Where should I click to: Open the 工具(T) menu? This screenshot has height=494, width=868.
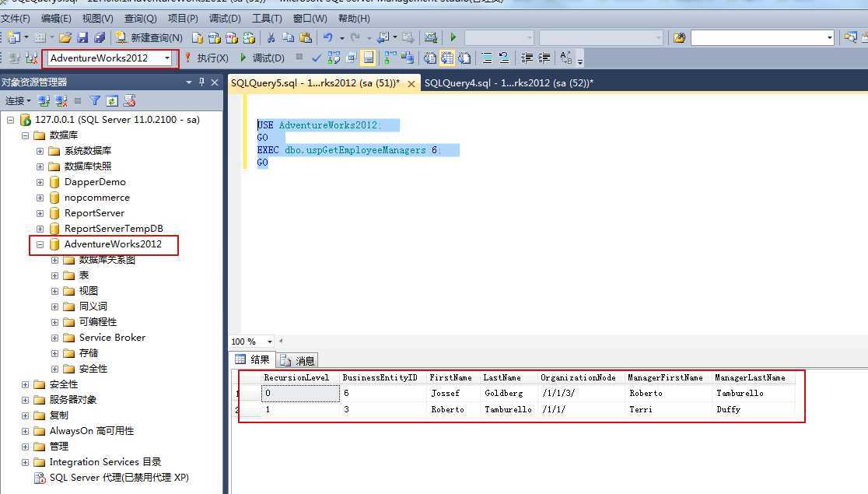tap(267, 18)
